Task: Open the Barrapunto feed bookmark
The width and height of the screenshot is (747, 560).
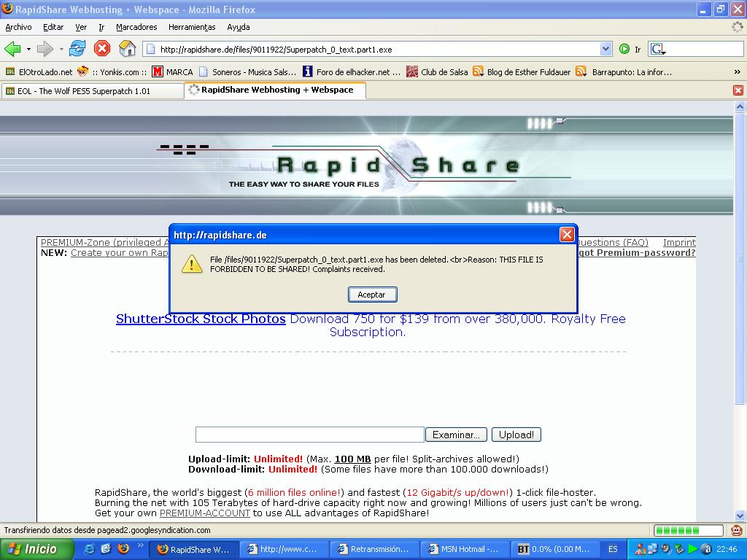Action: tap(624, 72)
